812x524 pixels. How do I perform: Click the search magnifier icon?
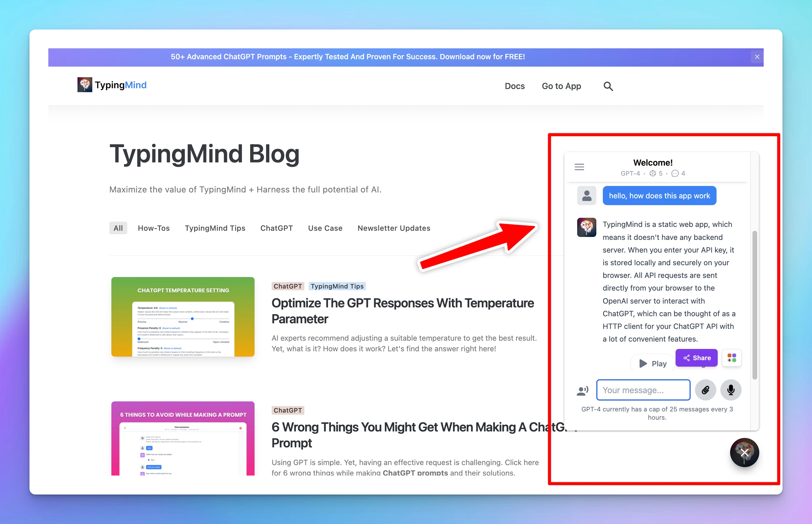click(608, 86)
